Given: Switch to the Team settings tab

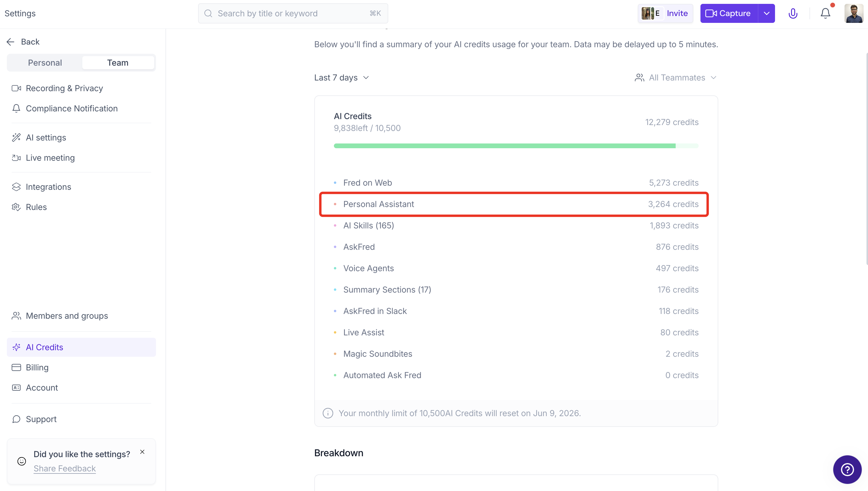Looking at the screenshot, I should (118, 63).
